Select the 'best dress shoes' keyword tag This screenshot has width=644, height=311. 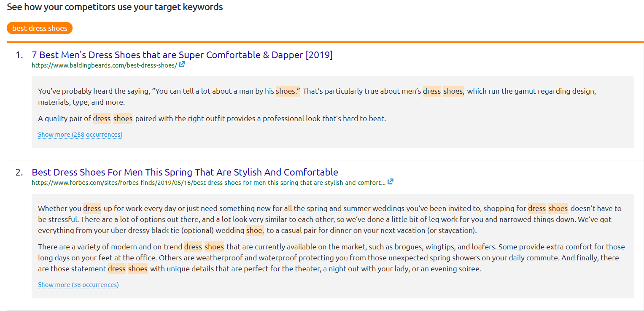(x=40, y=28)
